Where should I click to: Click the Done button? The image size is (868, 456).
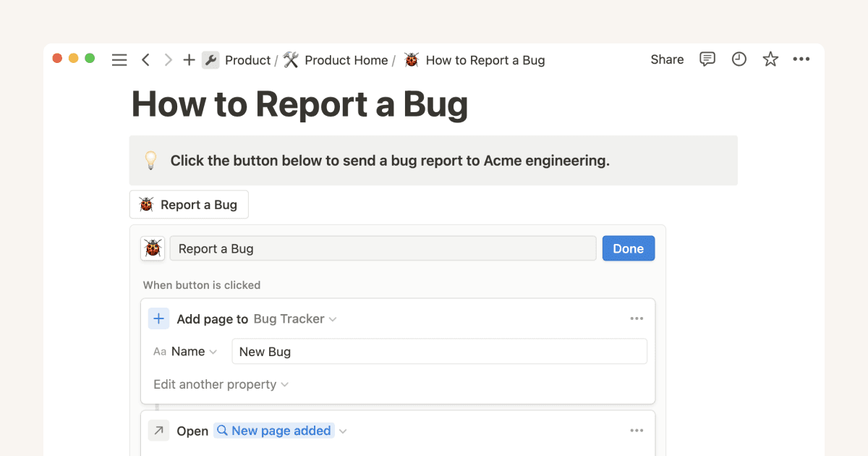628,248
